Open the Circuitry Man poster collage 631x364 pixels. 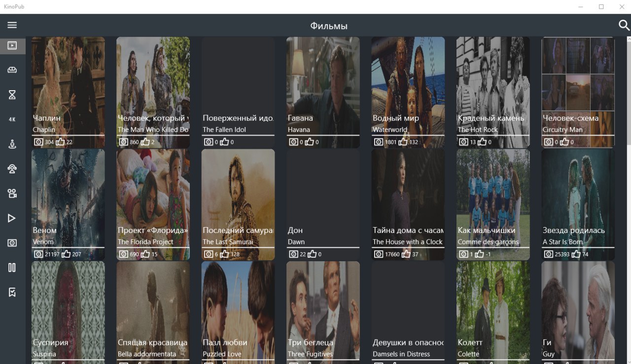(578, 93)
